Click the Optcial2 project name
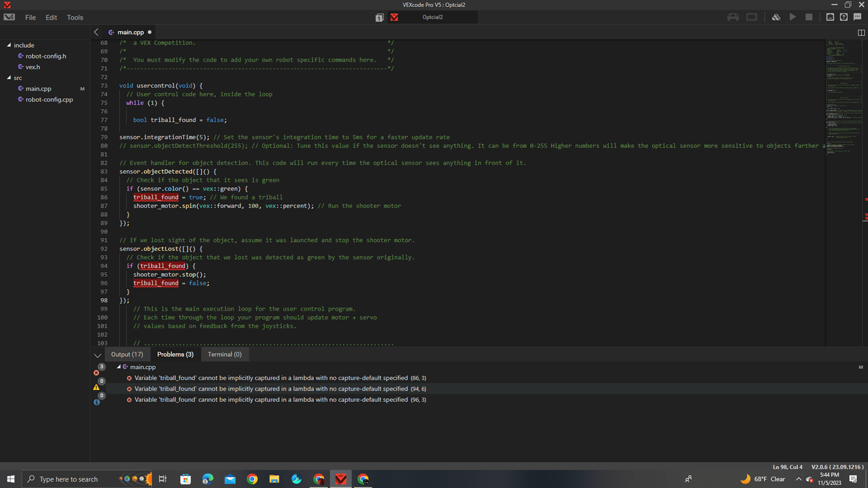The image size is (868, 488). (x=433, y=17)
